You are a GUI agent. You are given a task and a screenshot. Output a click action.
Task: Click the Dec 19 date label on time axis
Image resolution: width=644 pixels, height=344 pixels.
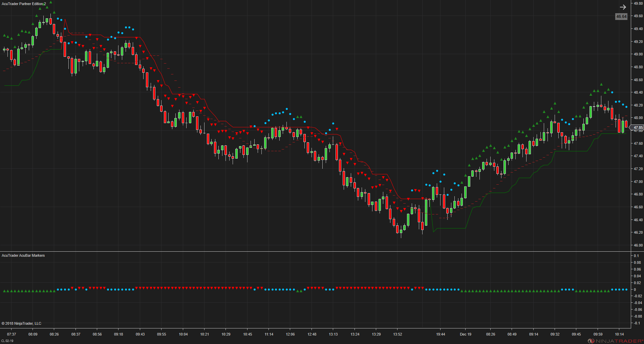click(x=466, y=334)
